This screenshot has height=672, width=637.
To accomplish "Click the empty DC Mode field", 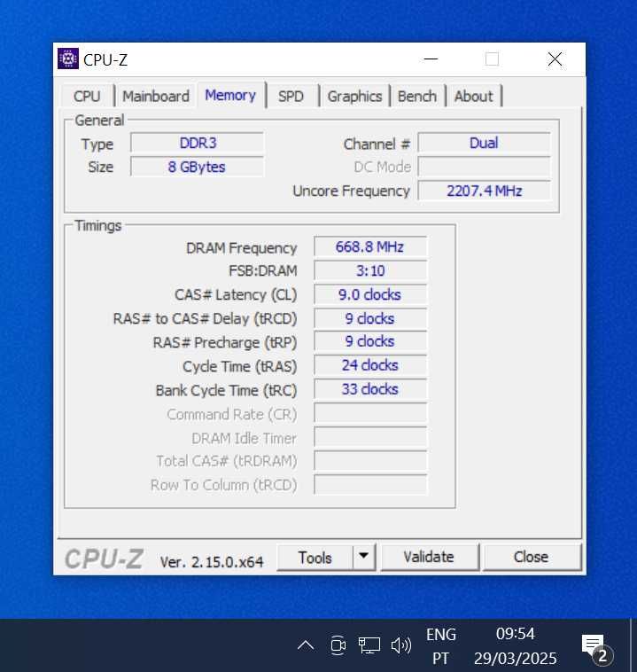I will tap(484, 167).
